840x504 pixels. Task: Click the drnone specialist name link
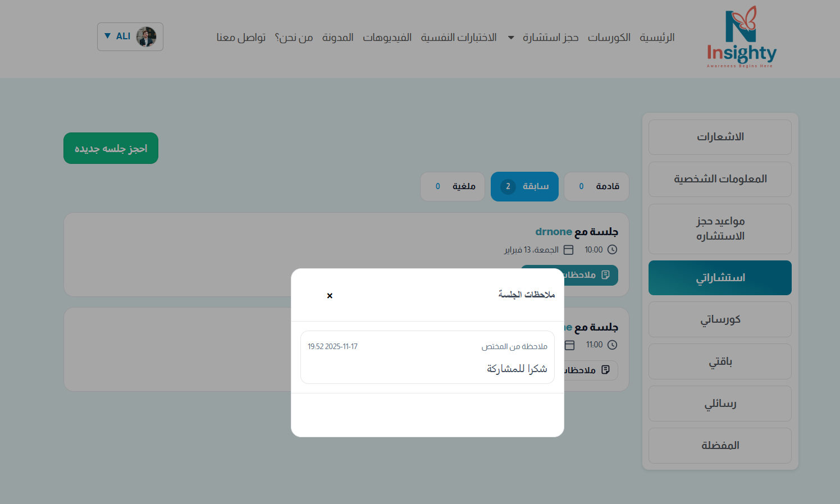(x=553, y=232)
